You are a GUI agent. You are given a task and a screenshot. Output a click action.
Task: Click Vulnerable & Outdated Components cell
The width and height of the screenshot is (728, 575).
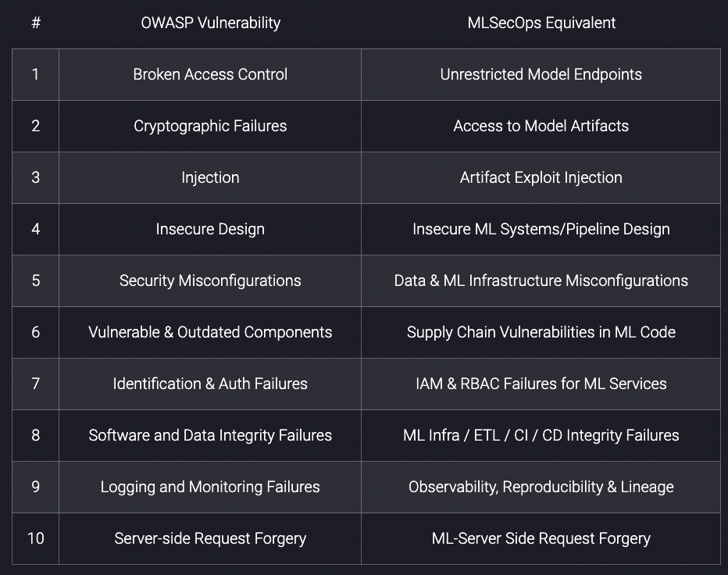point(210,332)
